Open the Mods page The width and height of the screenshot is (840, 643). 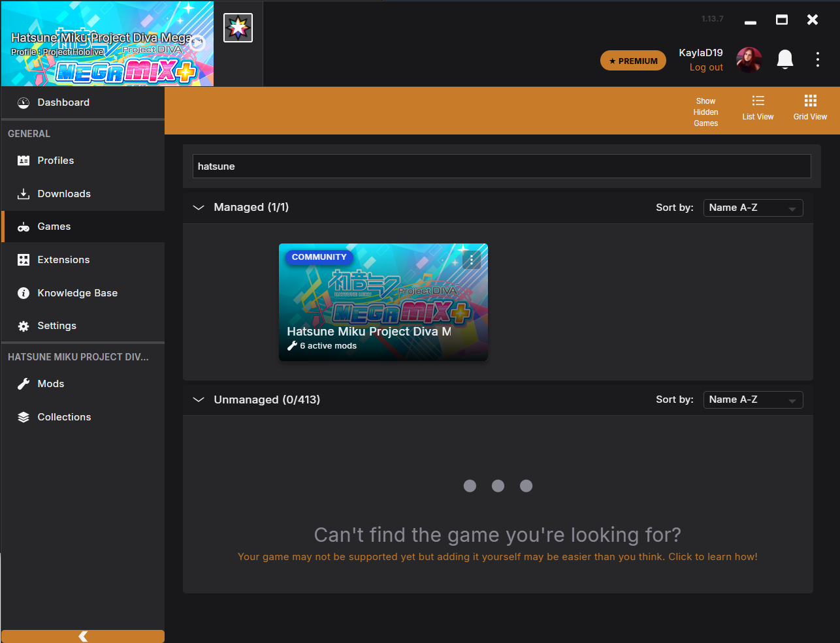pos(83,384)
